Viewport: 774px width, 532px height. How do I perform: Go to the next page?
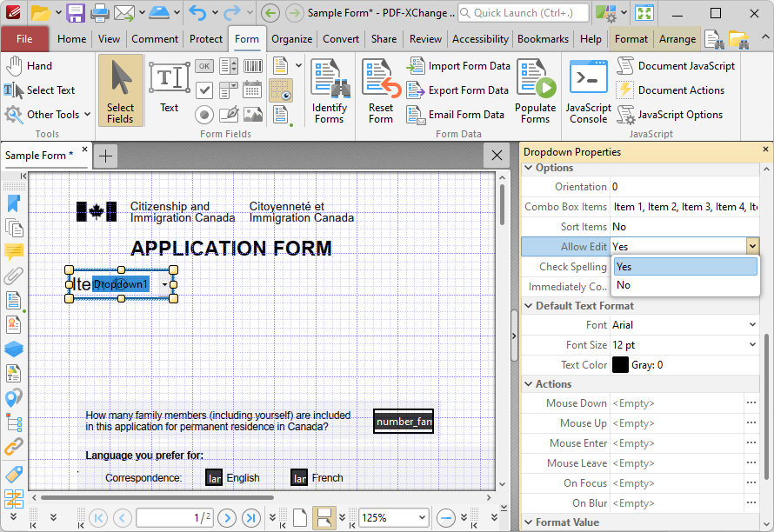coord(227,518)
